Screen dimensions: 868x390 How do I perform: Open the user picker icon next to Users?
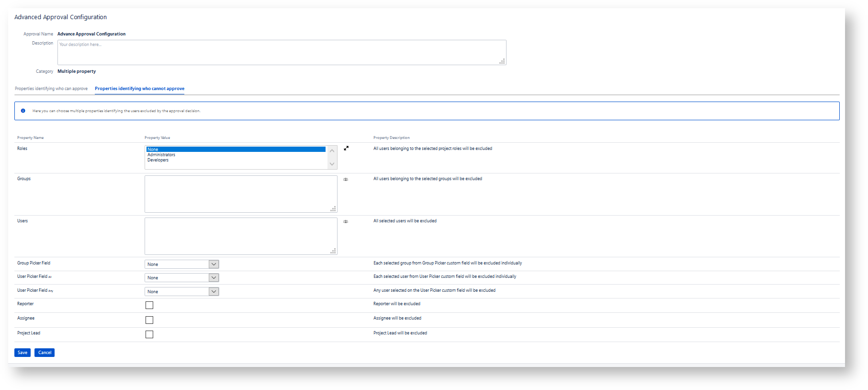[346, 221]
